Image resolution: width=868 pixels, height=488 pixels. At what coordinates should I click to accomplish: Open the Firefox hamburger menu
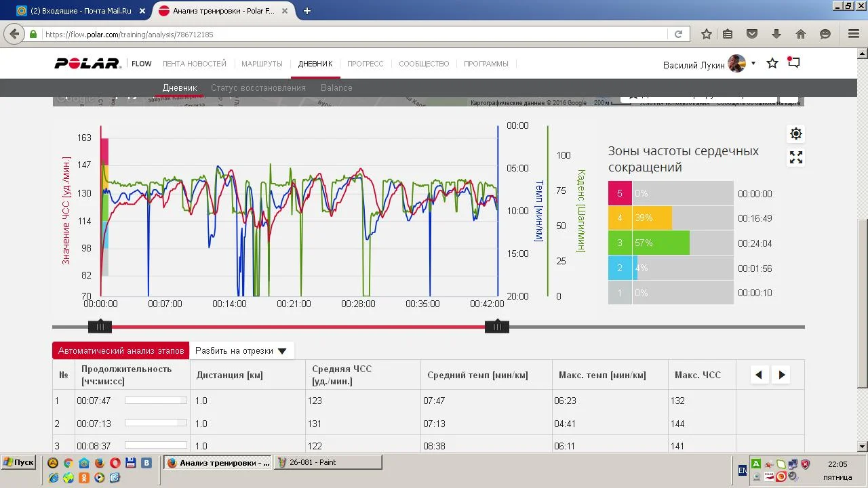pyautogui.click(x=853, y=34)
